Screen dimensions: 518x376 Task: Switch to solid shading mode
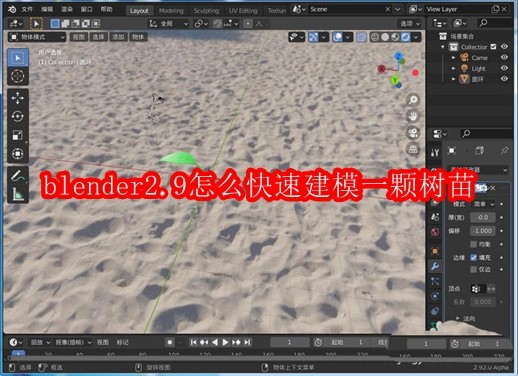pyautogui.click(x=385, y=37)
